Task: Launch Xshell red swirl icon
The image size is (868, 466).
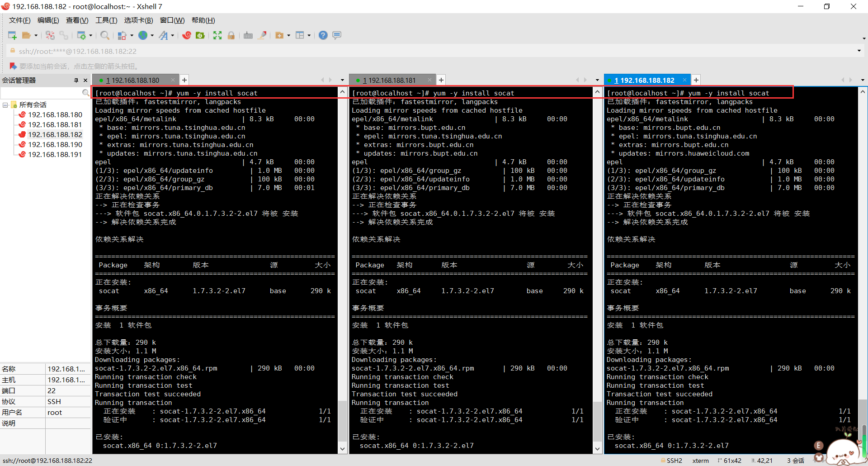Action: [187, 35]
